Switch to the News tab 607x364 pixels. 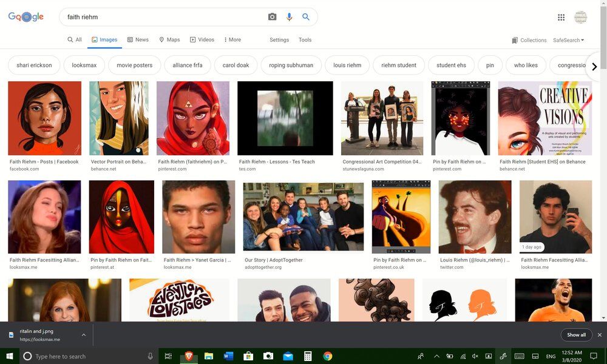pyautogui.click(x=138, y=39)
